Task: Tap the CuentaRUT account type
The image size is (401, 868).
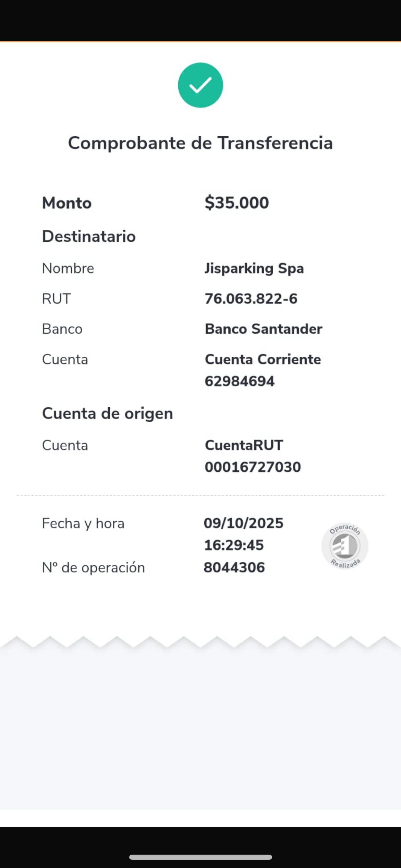Action: coord(244,445)
